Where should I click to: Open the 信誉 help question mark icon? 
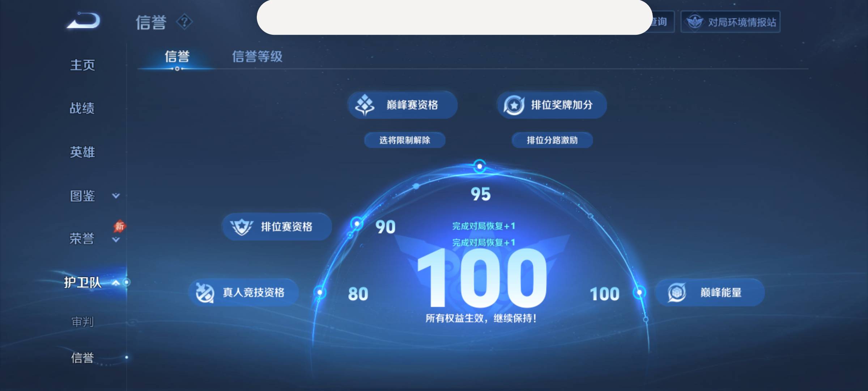click(184, 22)
